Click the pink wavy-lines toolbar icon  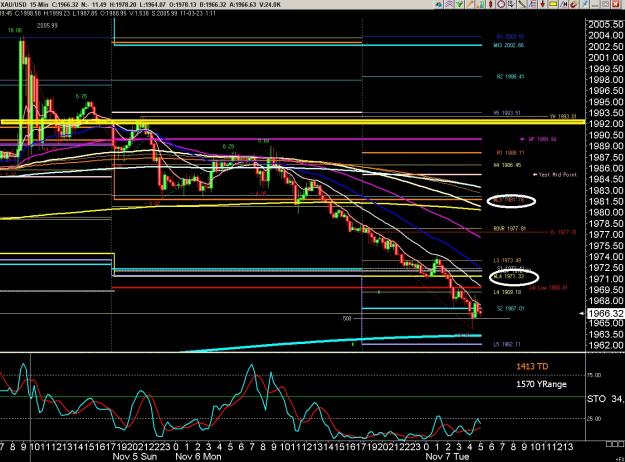449,4
